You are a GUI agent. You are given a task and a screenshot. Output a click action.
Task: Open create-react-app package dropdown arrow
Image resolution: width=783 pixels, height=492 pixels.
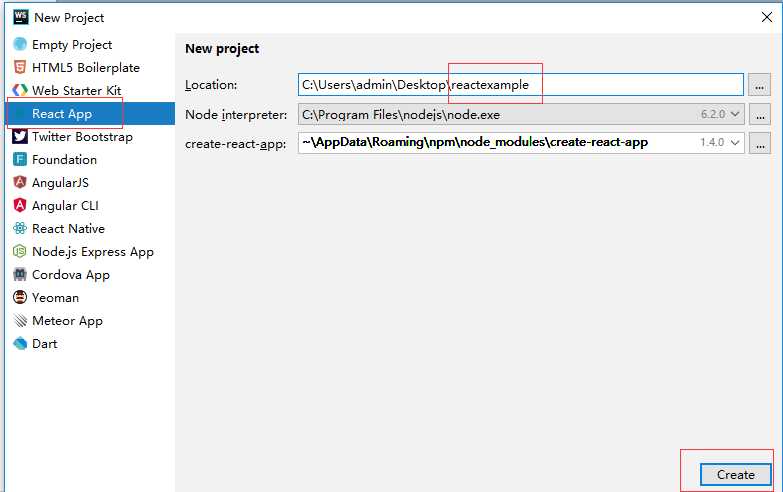pos(735,142)
